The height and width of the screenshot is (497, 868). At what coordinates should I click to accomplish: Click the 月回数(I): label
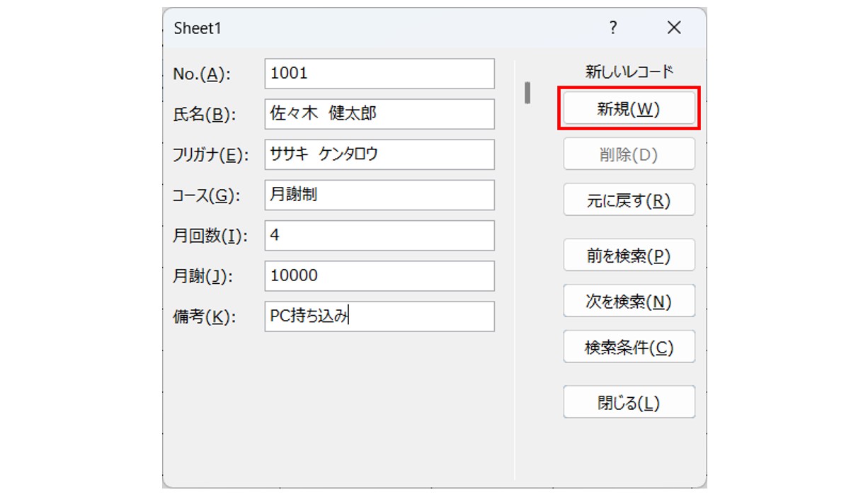tap(211, 236)
